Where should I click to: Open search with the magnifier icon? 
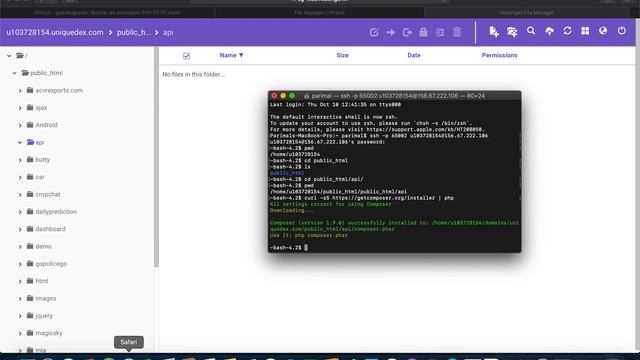coord(531,31)
